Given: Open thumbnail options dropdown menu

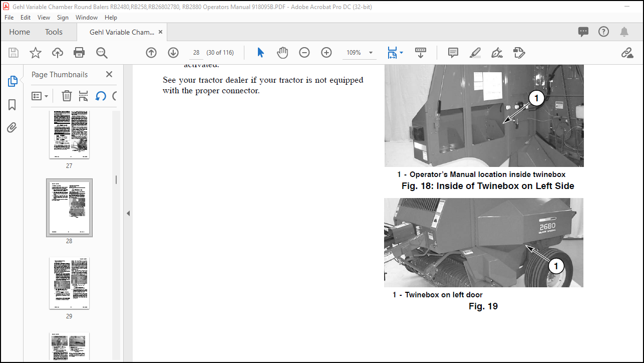Looking at the screenshot, I should tap(40, 96).
